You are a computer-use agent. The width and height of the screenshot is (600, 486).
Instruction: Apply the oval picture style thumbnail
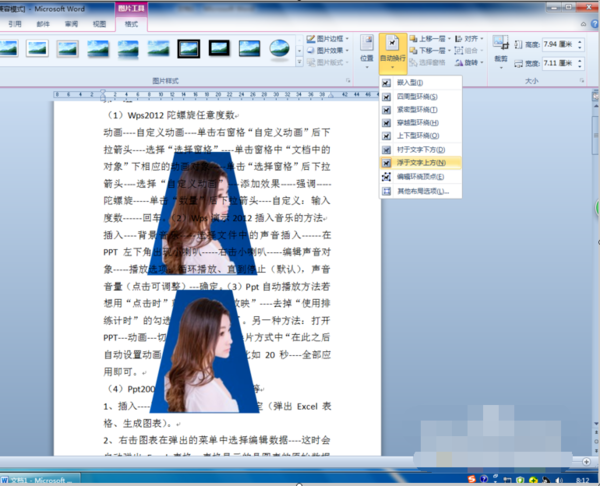[x=280, y=48]
